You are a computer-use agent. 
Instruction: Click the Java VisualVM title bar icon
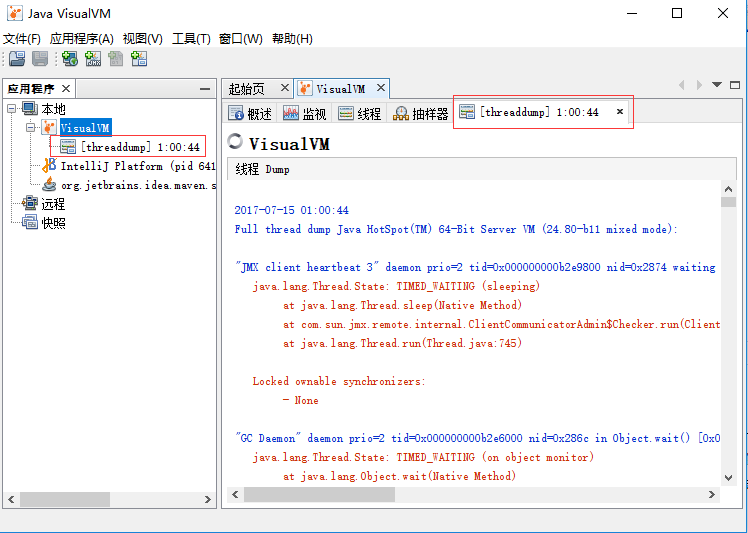[x=15, y=13]
